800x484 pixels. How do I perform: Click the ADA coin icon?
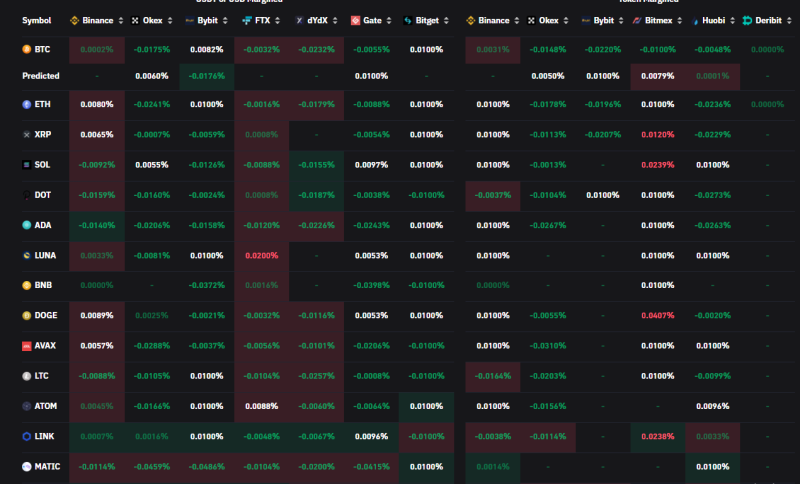[27, 225]
